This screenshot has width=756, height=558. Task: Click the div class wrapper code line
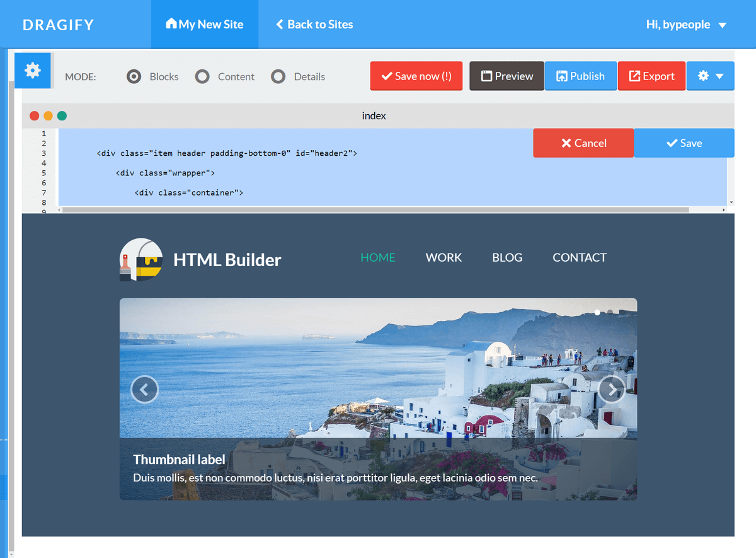[x=166, y=173]
